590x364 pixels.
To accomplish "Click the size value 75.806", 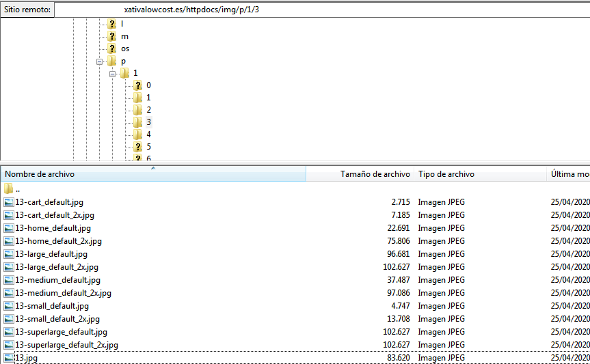I will 399,241.
